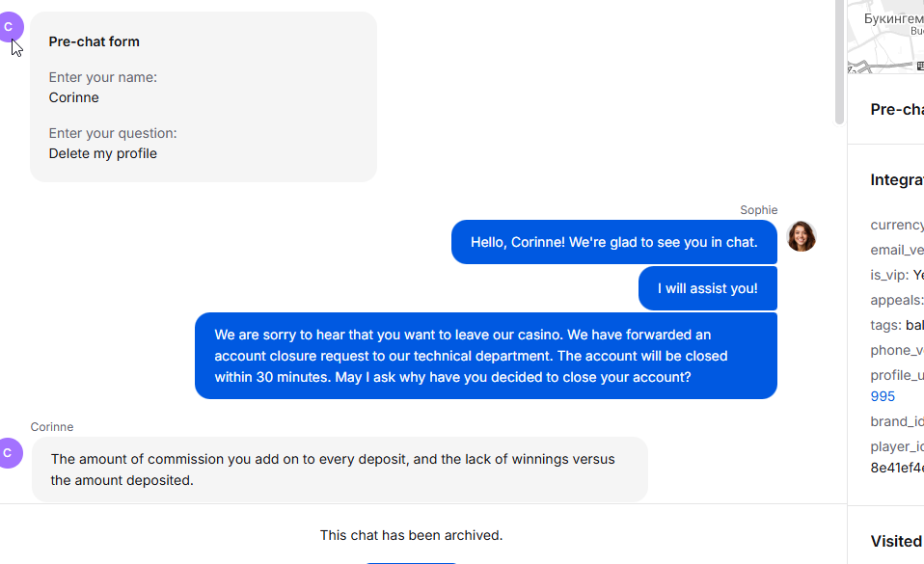Click the Pre-chat form card title
Screen dimensions: 924x564
(x=95, y=41)
